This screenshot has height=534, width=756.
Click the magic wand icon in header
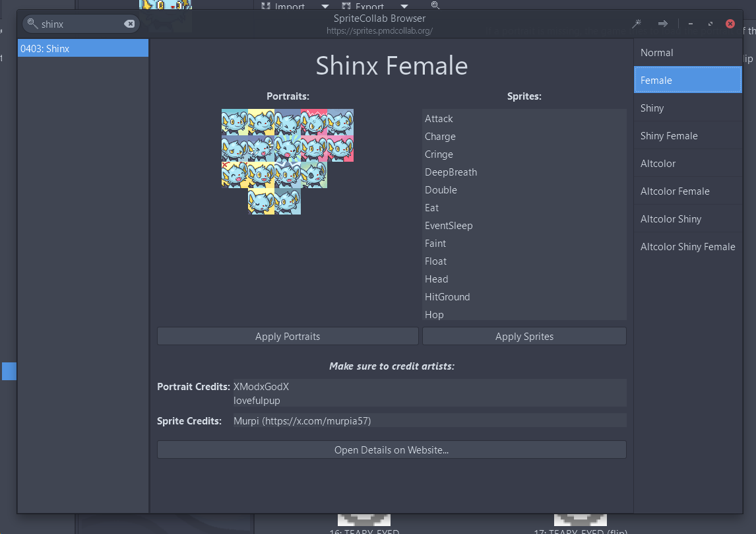(x=637, y=24)
